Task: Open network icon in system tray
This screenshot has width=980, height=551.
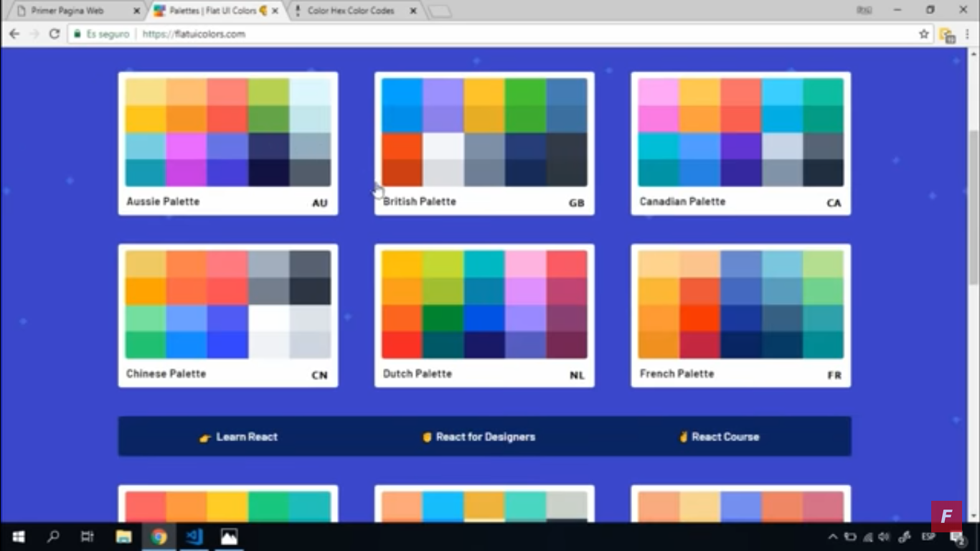Action: [868, 537]
